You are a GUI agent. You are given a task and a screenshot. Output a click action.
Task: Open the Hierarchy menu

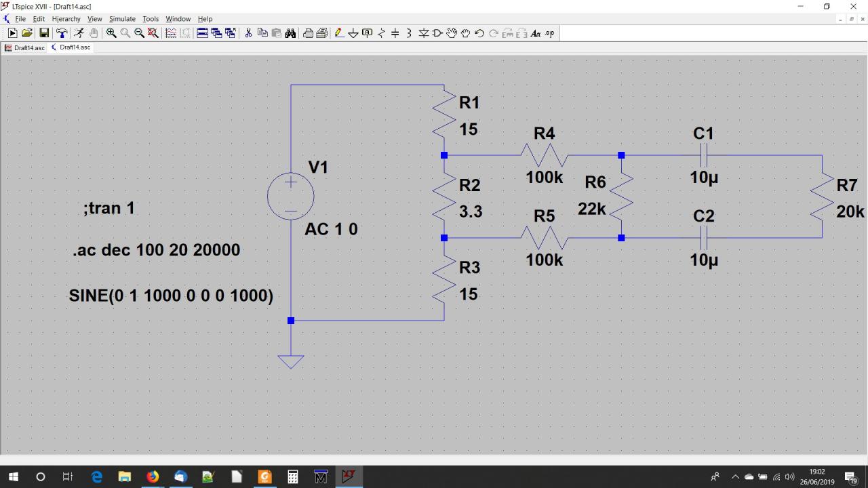coord(66,19)
